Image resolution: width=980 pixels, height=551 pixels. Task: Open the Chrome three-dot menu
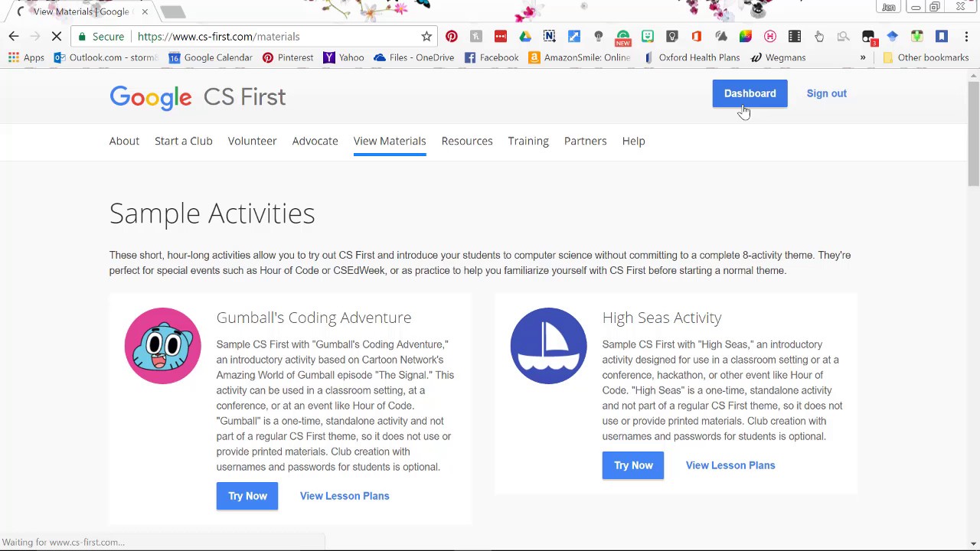[966, 37]
